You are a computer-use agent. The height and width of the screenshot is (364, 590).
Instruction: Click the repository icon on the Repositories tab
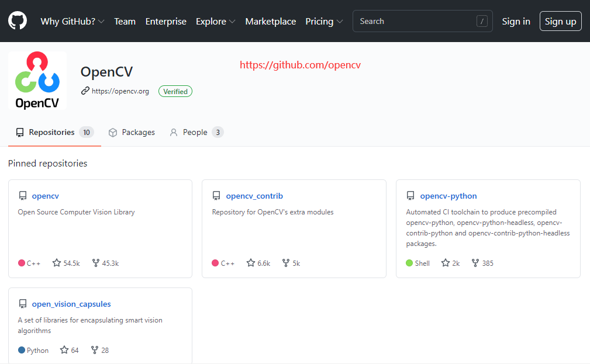[19, 133]
